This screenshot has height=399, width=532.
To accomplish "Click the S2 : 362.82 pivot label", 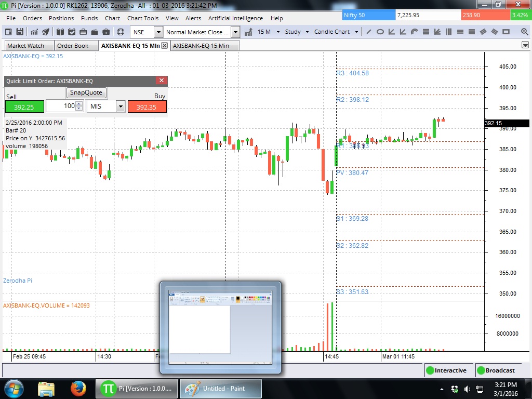I will [x=352, y=245].
